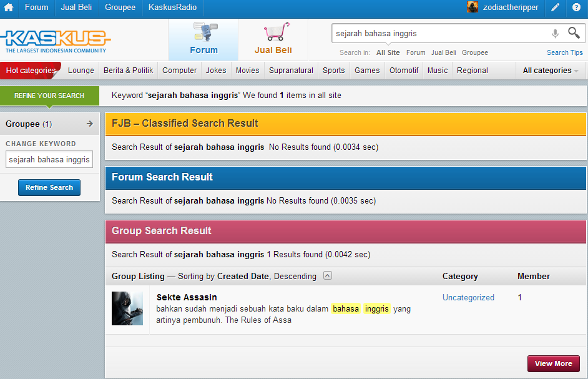Image resolution: width=588 pixels, height=379 pixels.
Task: Select the Forum microphone icon tab
Action: click(203, 40)
